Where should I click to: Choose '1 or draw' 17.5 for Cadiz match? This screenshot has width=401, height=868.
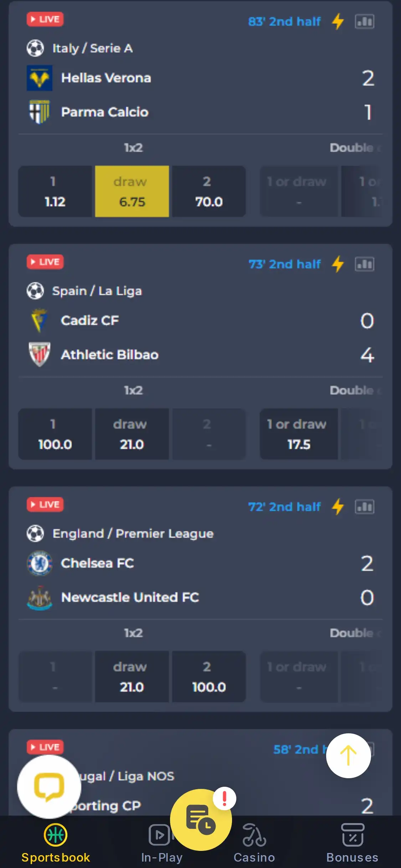pyautogui.click(x=299, y=434)
